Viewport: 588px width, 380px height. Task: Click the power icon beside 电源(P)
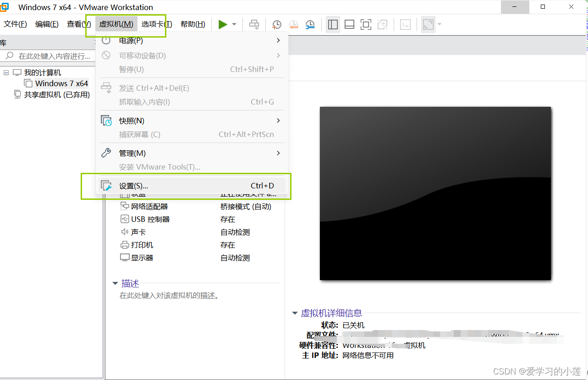(106, 40)
